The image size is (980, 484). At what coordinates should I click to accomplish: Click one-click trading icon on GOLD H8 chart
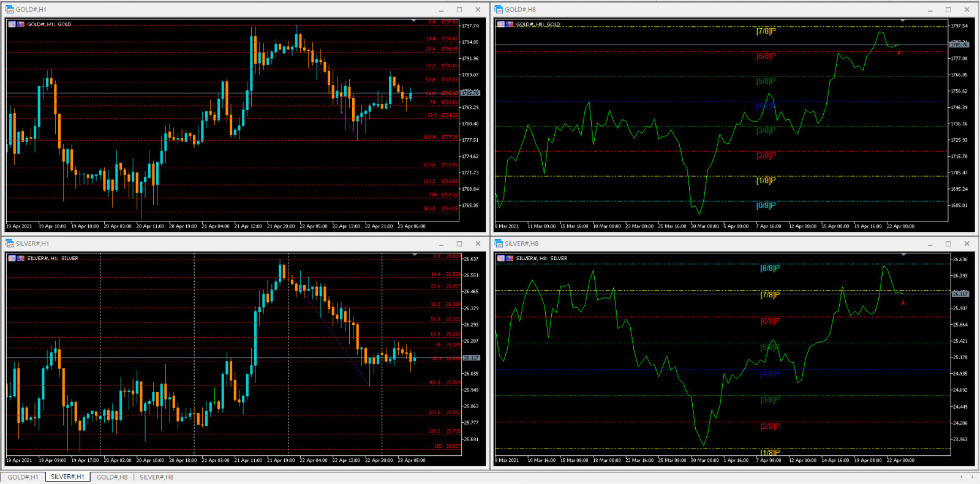coord(501,24)
